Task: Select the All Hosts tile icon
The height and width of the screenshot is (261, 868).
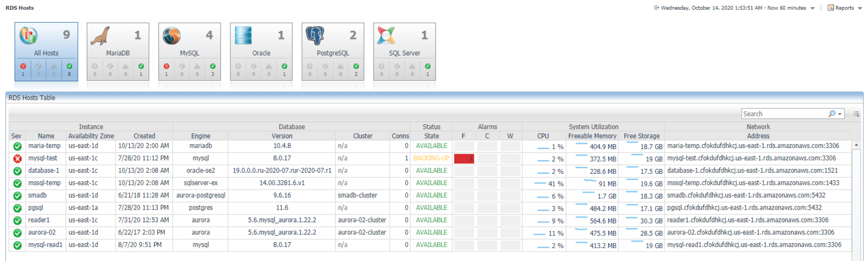Action: 28,36
